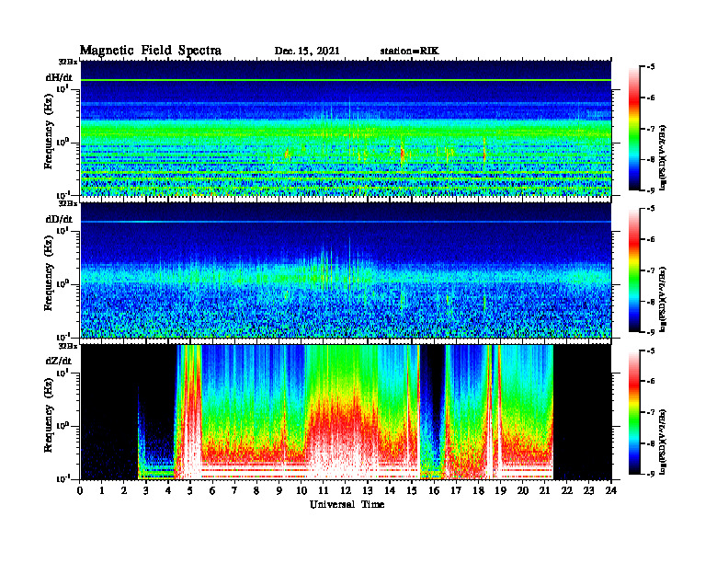Click the "1" hour tick label
The image size is (728, 563).
point(102,491)
